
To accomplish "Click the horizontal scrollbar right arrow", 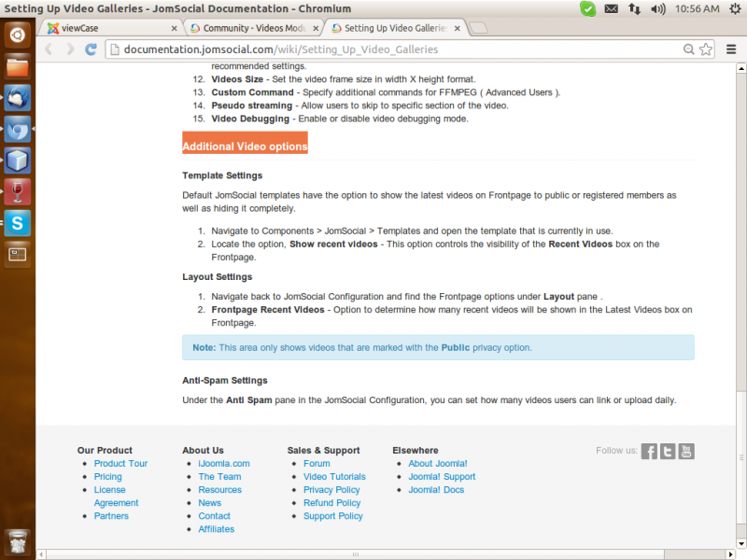I will click(x=731, y=554).
